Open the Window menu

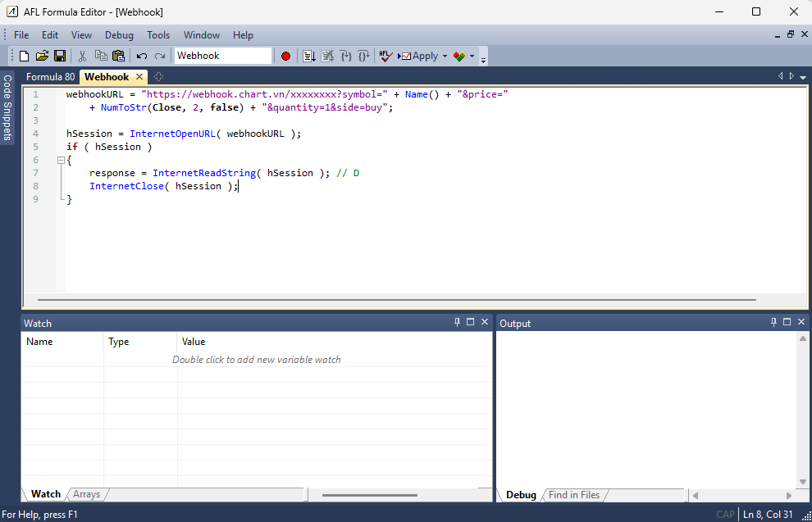coord(202,35)
